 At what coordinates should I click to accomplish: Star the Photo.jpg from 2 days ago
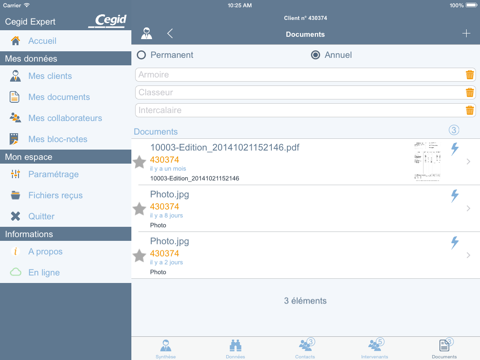click(139, 256)
